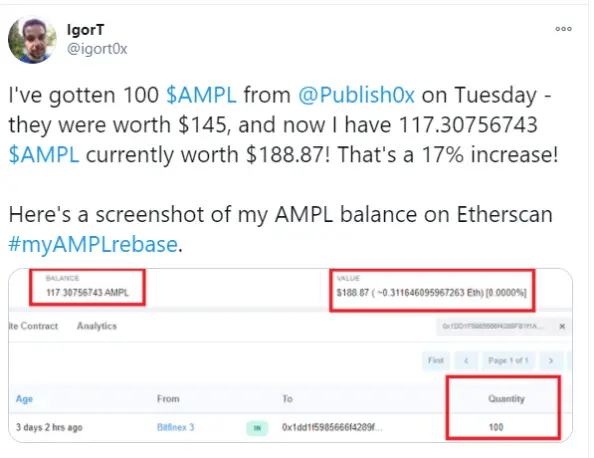The width and height of the screenshot is (594, 458).
Task: Click the next page chevron
Action: click(551, 361)
